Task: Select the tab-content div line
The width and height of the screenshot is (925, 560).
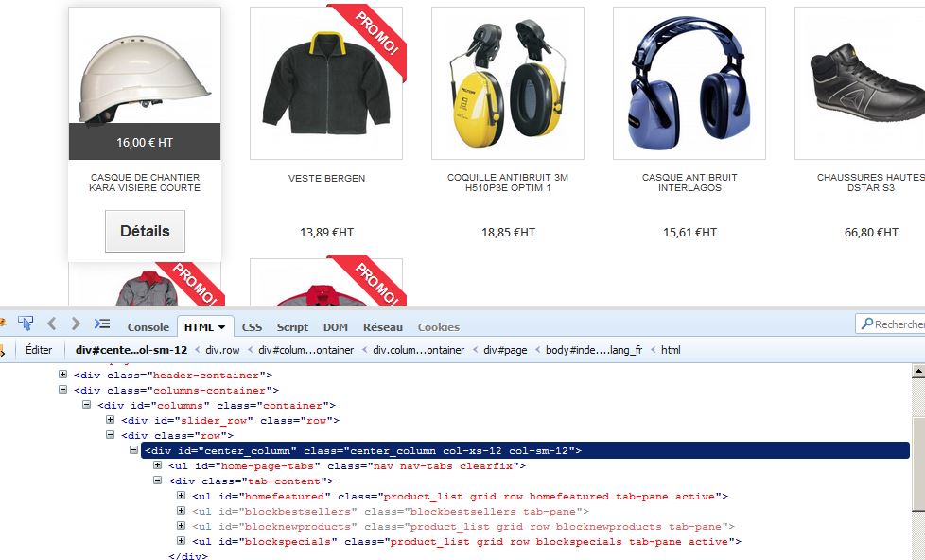Action: [x=251, y=481]
